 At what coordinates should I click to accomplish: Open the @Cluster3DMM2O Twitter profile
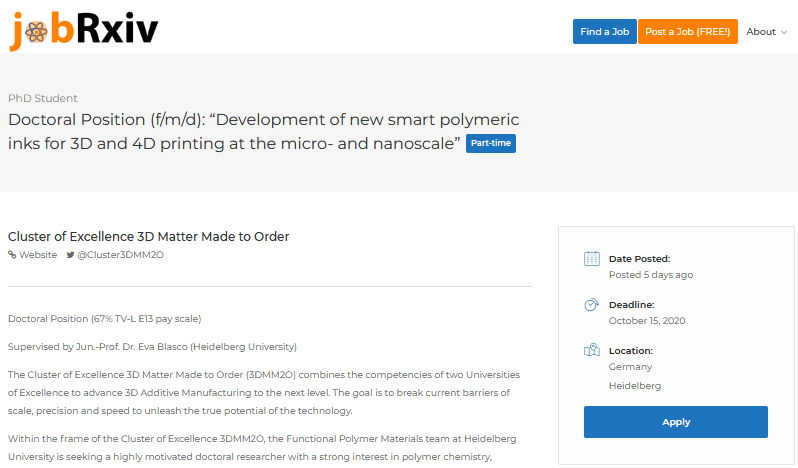pyautogui.click(x=120, y=255)
